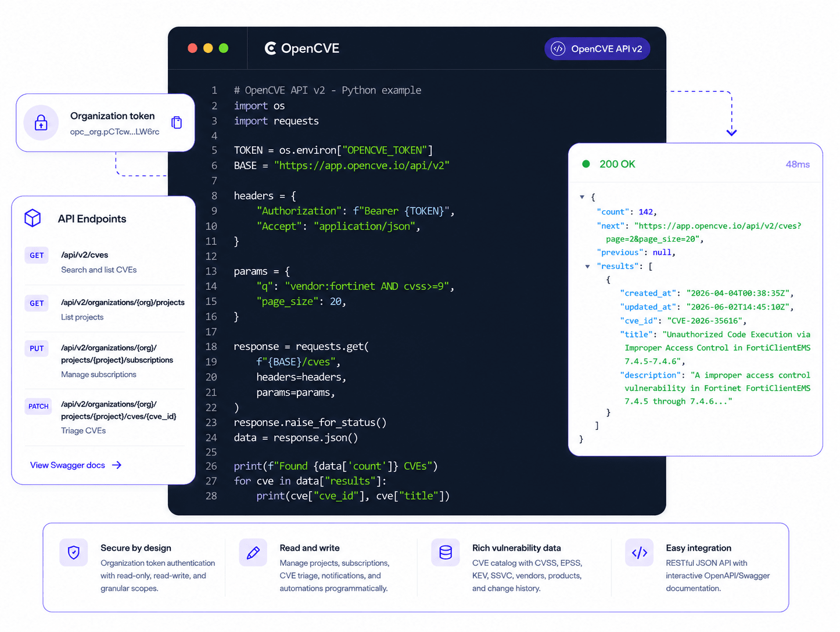
Task: Click the "Search and list CVEs" description
Action: click(x=99, y=270)
